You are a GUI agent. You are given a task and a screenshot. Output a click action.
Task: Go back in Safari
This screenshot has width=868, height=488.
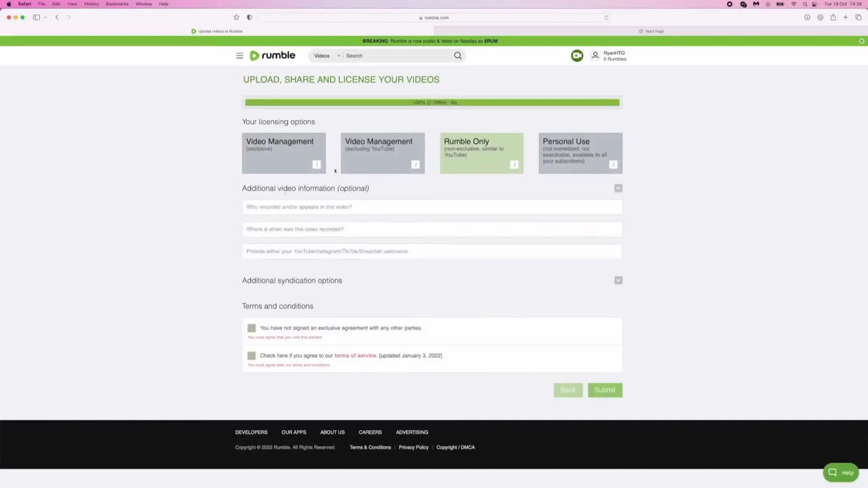57,17
